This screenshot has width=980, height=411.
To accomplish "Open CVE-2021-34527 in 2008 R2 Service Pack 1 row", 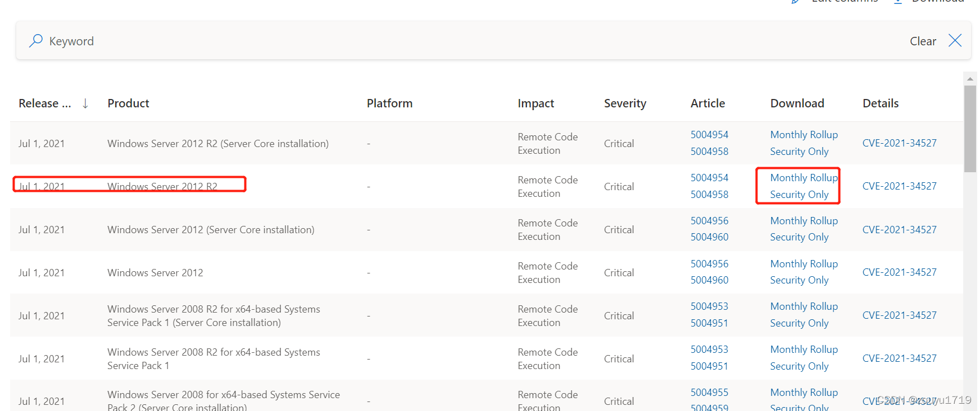I will tap(899, 358).
